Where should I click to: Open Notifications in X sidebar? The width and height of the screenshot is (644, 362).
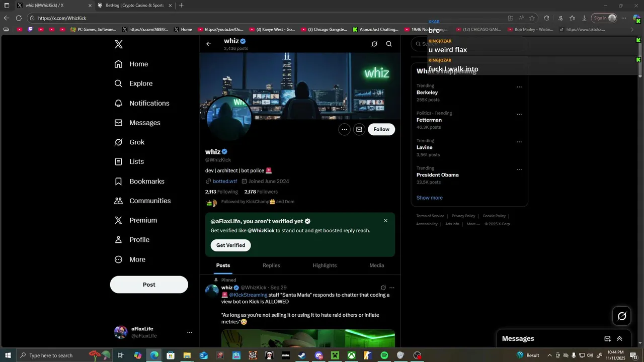pyautogui.click(x=142, y=103)
